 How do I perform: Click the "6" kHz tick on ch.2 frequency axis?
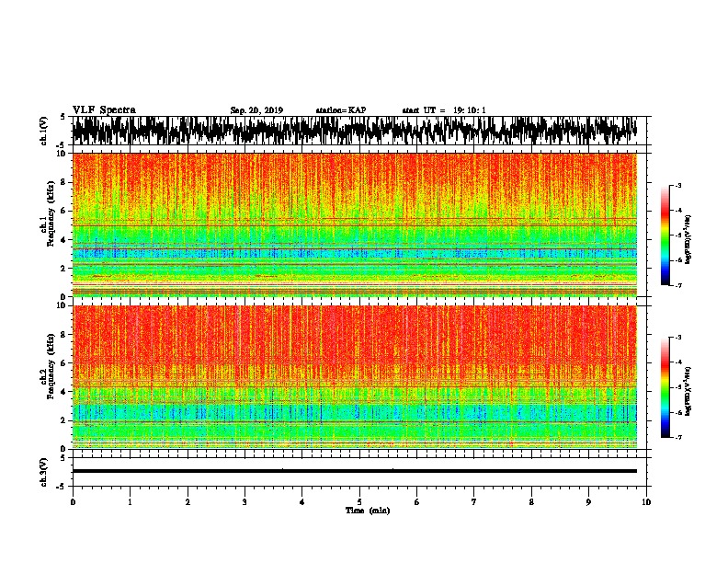tap(64, 363)
